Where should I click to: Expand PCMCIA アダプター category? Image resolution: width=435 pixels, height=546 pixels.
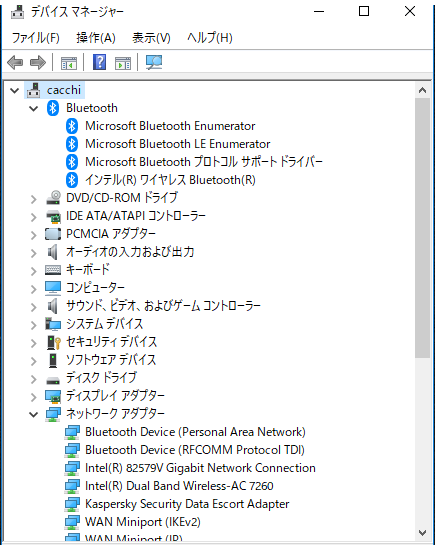click(33, 235)
